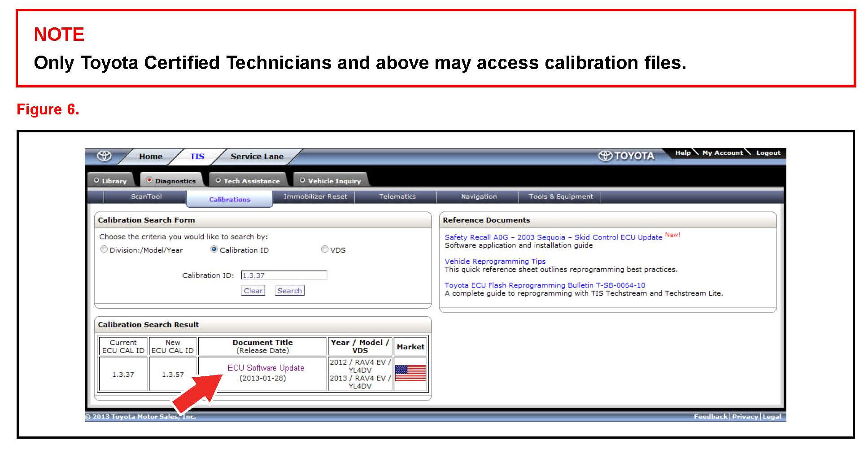Open the Library section tab
868x449 pixels.
tap(110, 181)
